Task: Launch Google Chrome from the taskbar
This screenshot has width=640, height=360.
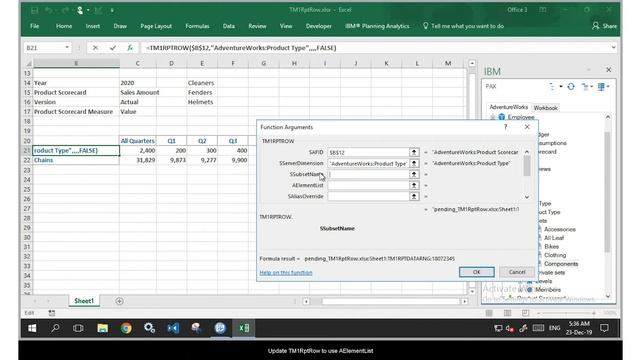Action: [x=126, y=328]
